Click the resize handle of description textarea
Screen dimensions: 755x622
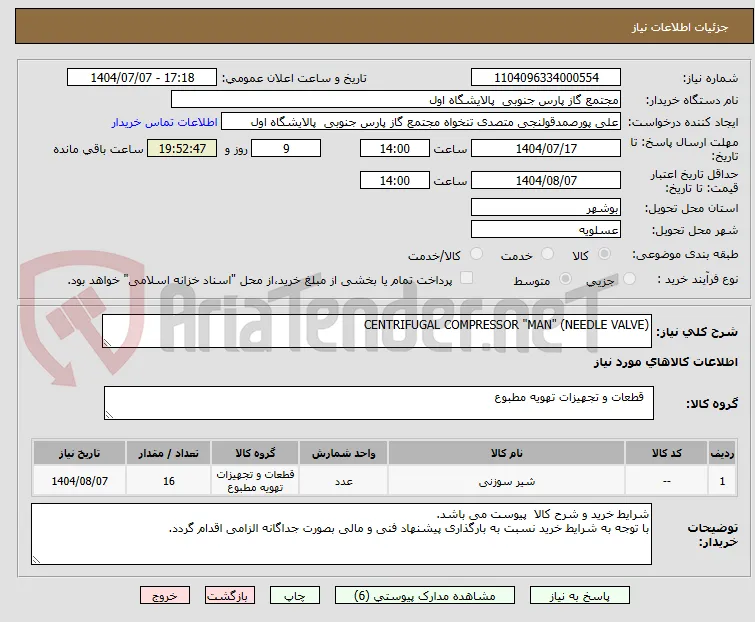click(x=107, y=343)
